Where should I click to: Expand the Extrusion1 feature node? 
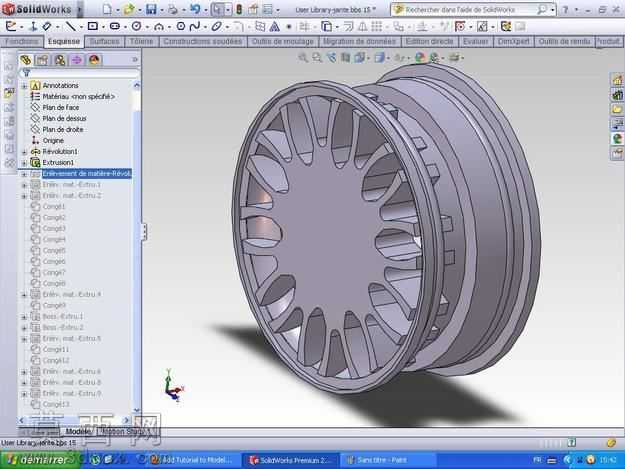click(x=24, y=163)
